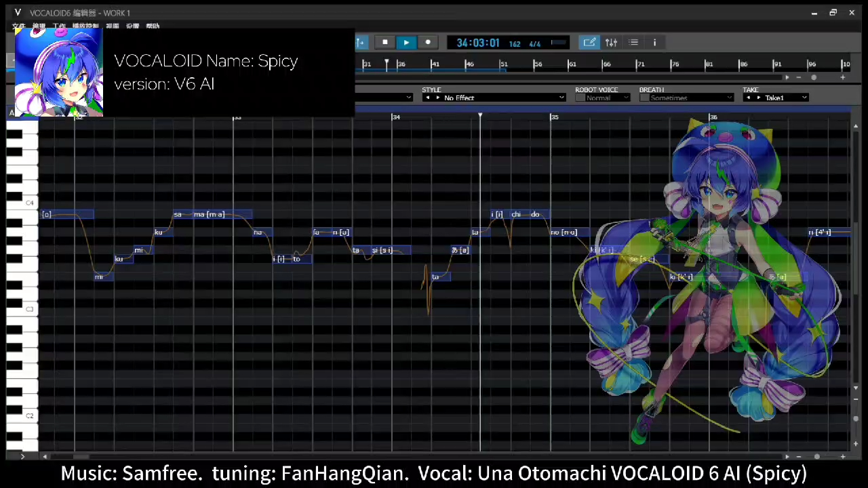Open the 工作 menu
Viewport: 868px width, 488px height.
pyautogui.click(x=59, y=26)
